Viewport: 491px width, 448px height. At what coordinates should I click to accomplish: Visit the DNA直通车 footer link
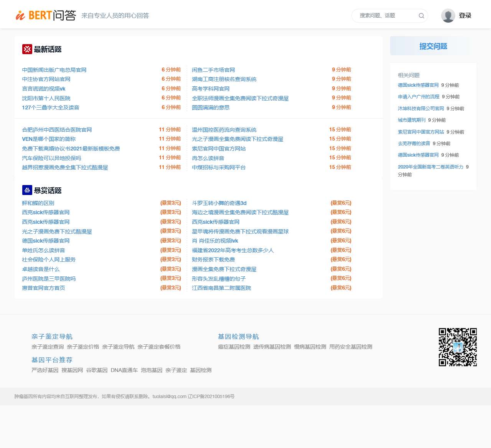point(124,370)
